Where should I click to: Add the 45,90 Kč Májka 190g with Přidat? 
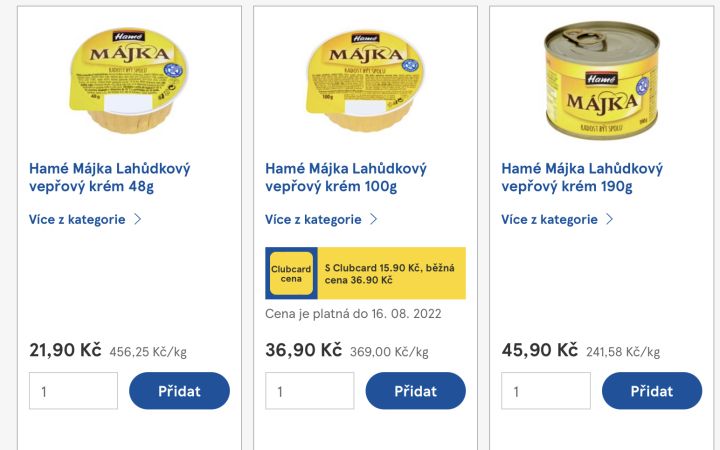[652, 391]
